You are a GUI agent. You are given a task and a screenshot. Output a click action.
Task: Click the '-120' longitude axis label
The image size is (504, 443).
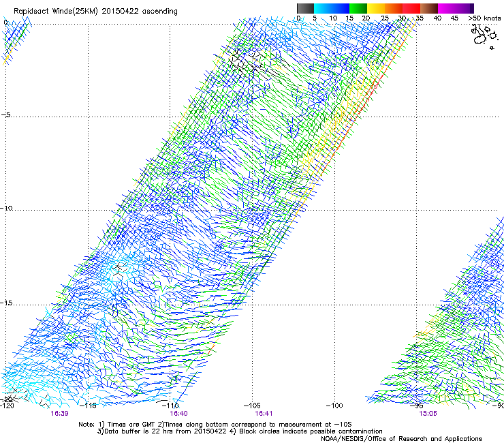click(x=7, y=406)
